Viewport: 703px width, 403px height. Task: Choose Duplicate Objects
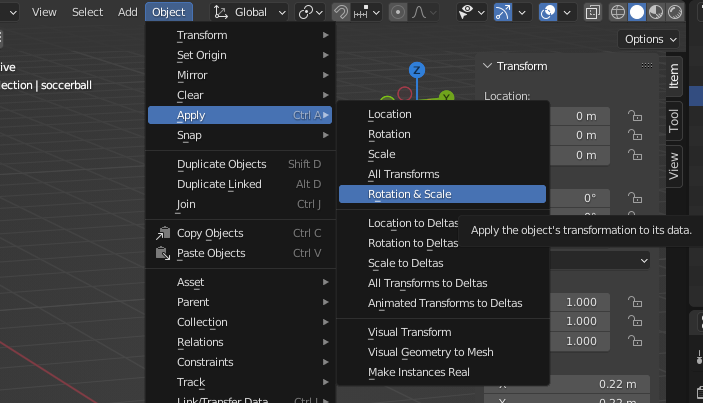pos(240,164)
